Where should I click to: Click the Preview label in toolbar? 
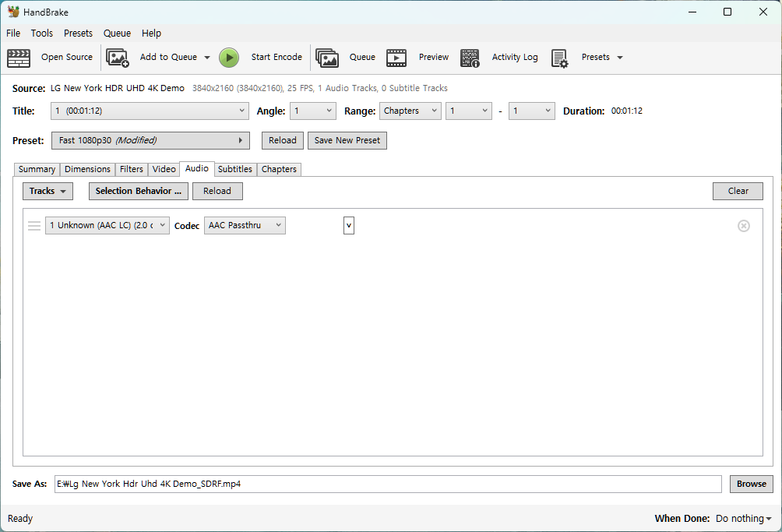click(434, 58)
